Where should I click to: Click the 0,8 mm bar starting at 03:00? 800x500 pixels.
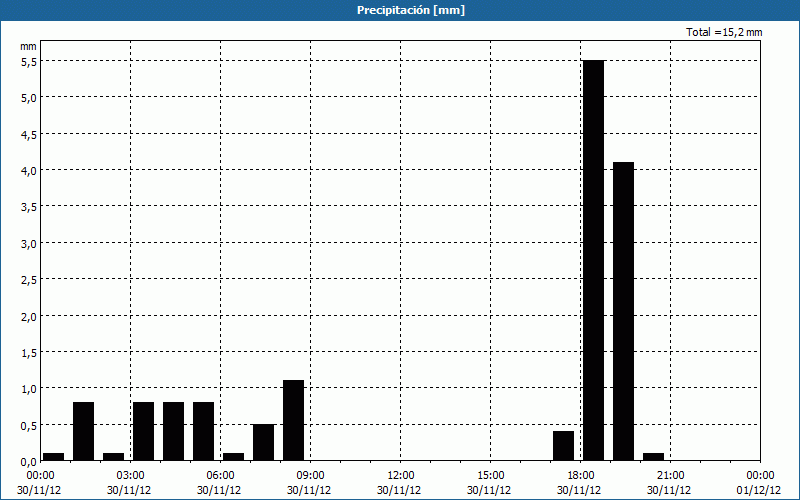tap(143, 431)
